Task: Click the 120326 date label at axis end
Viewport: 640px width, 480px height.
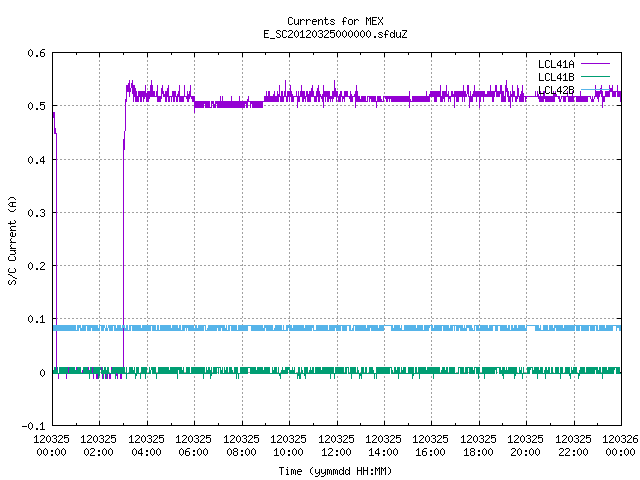Action: tap(620, 439)
